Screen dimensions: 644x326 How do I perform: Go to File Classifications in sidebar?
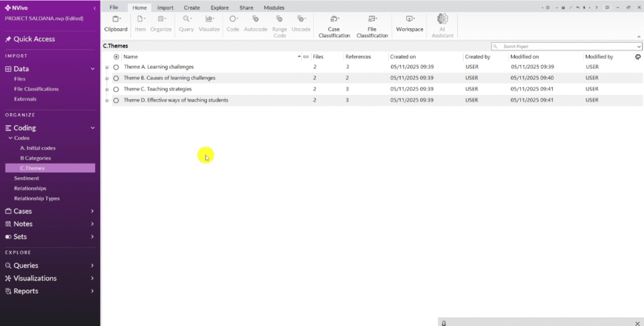click(x=36, y=89)
